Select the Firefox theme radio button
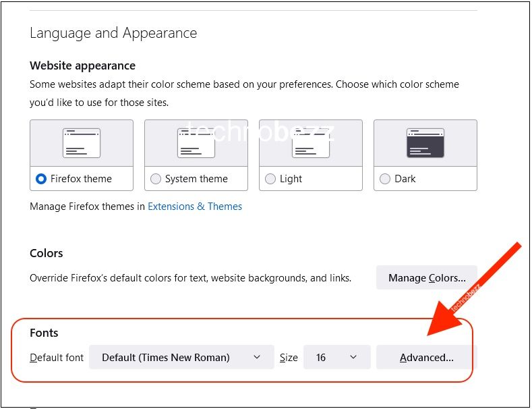This screenshot has height=409, width=532. click(40, 179)
